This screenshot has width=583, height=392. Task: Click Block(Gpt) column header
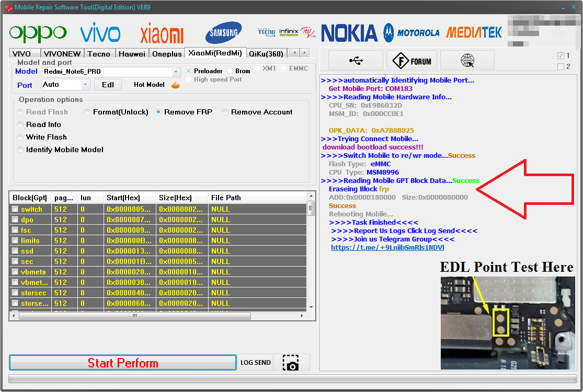30,198
